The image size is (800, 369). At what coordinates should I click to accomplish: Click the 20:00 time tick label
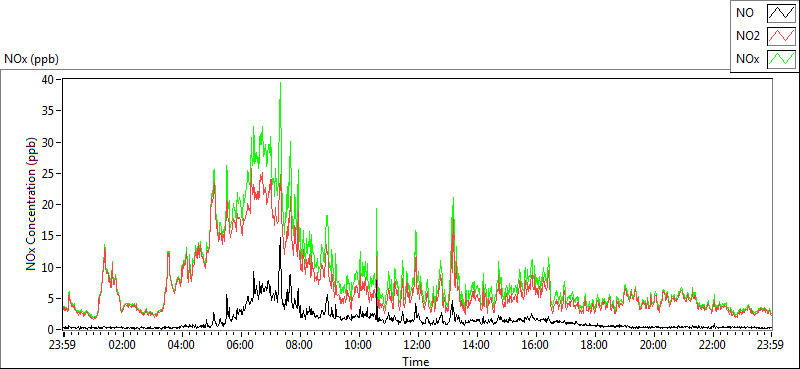[654, 345]
